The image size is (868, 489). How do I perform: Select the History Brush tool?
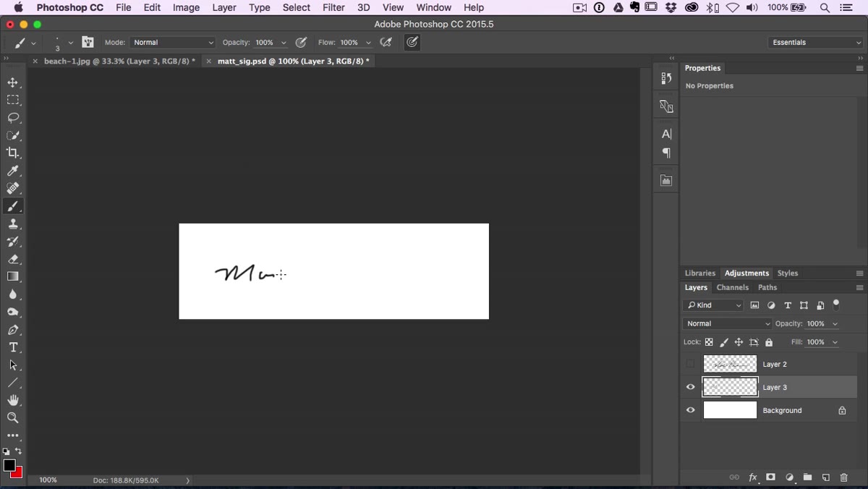[x=13, y=242]
